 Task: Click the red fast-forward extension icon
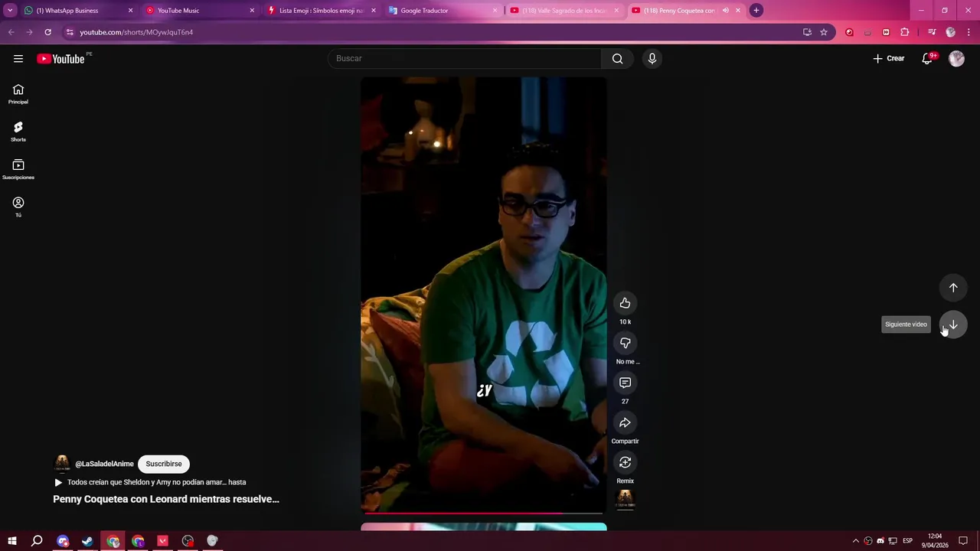coord(886,32)
